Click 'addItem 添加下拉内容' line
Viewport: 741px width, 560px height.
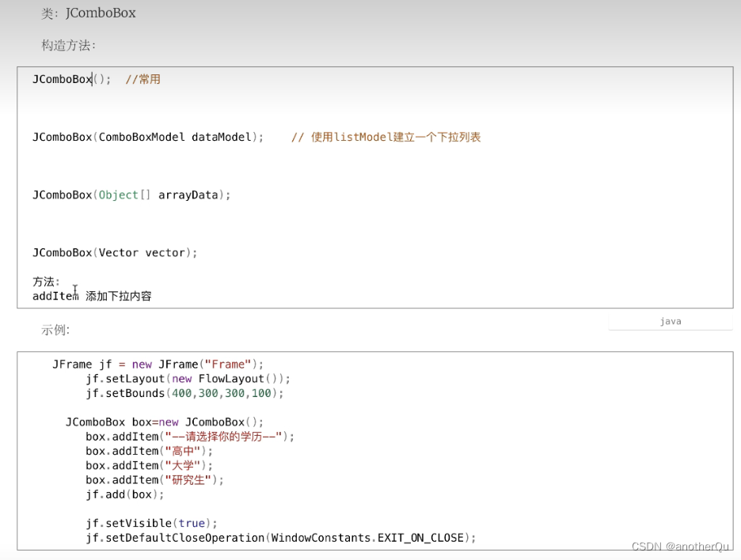click(92, 296)
